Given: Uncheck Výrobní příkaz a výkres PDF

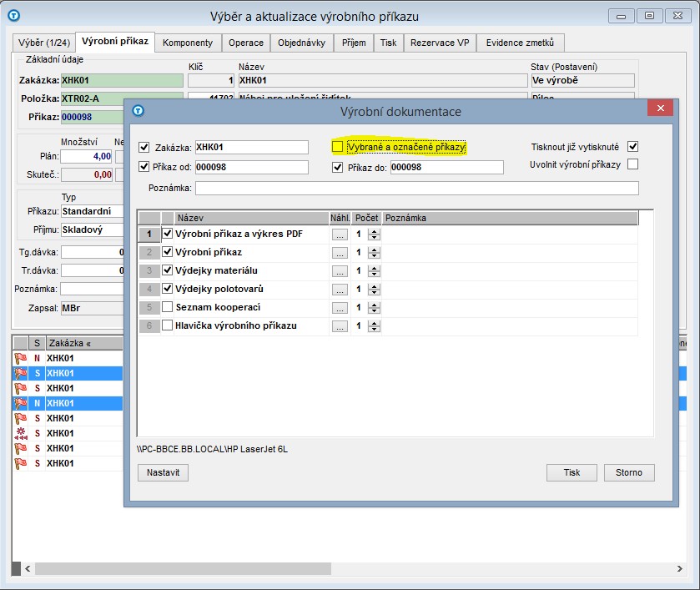Looking at the screenshot, I should 167,233.
